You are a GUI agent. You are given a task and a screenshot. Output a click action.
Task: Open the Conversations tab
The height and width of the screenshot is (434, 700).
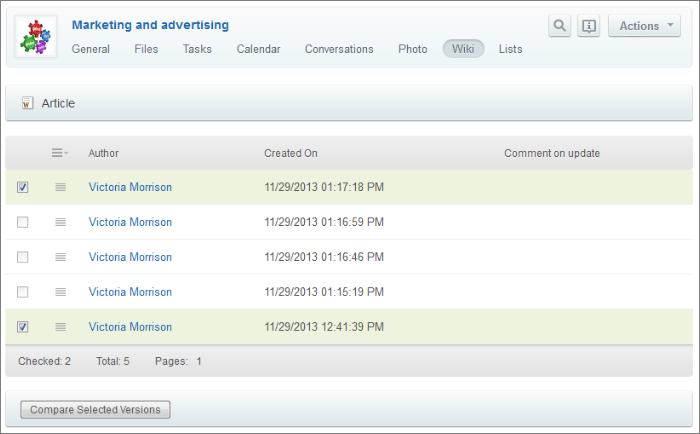tap(339, 49)
